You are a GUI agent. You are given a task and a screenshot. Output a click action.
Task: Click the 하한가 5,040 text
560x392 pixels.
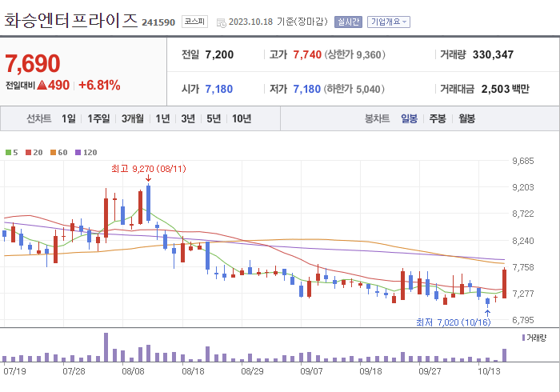354,89
